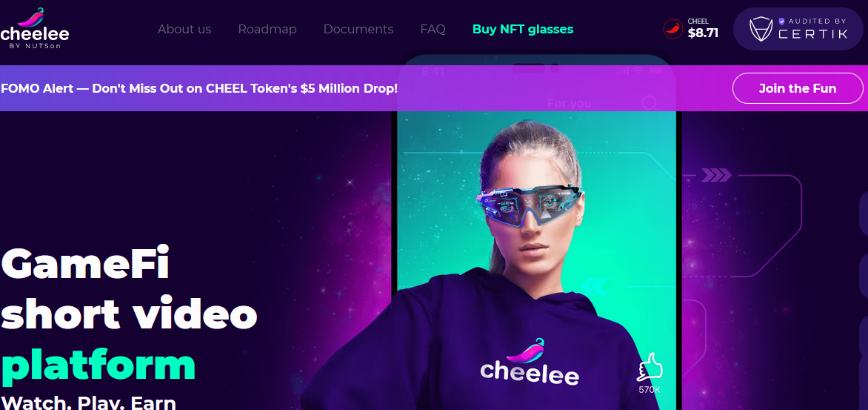Open the Documents menu link
868x410 pixels.
[x=358, y=30]
